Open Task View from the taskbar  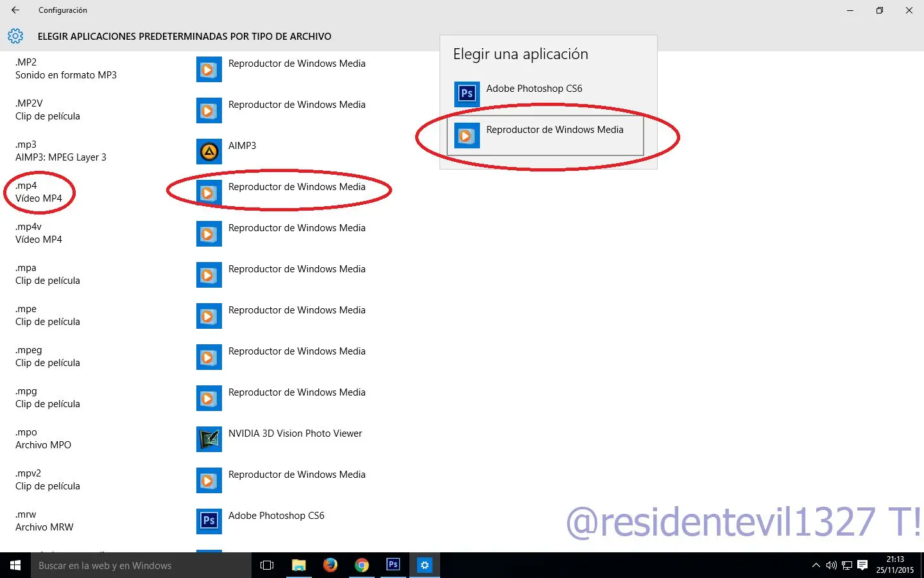click(267, 565)
